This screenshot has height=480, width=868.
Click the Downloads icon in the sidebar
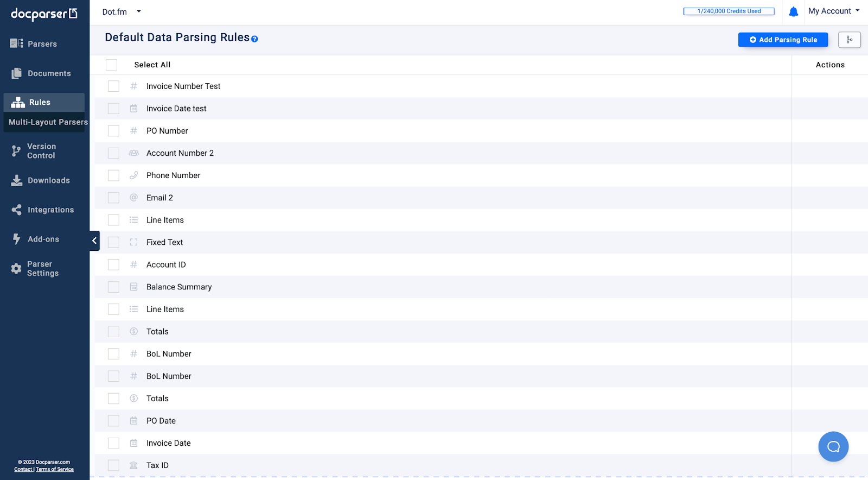[17, 180]
